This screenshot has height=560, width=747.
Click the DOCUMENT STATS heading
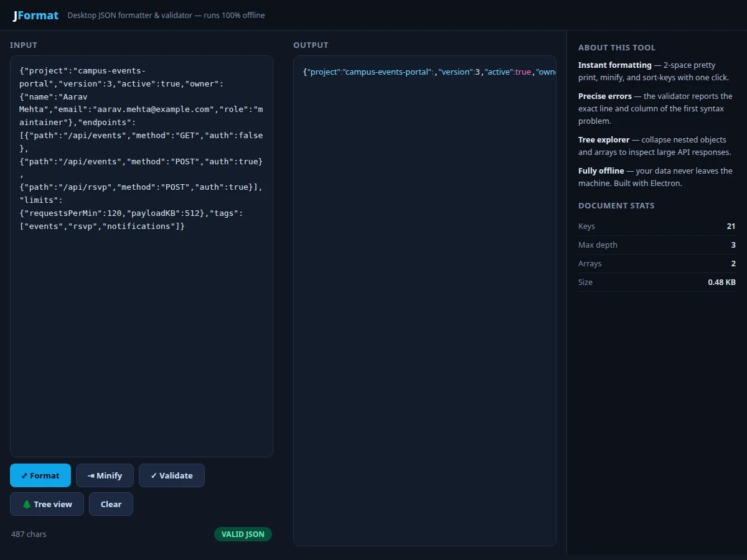tap(616, 206)
